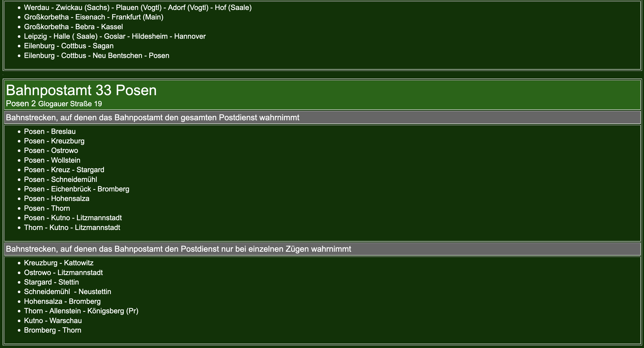Click the Posen - Breslau route entry
Viewport: 644px width, 348px height.
click(49, 131)
